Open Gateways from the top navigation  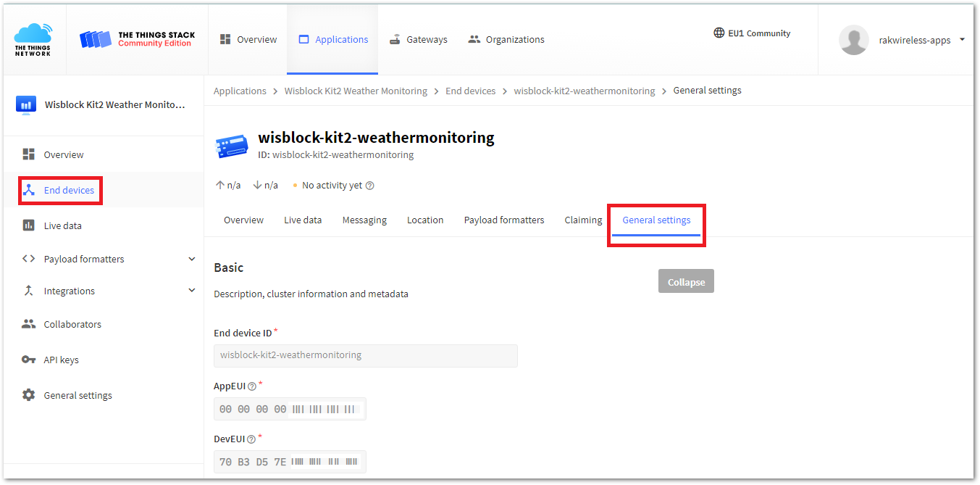tap(418, 39)
